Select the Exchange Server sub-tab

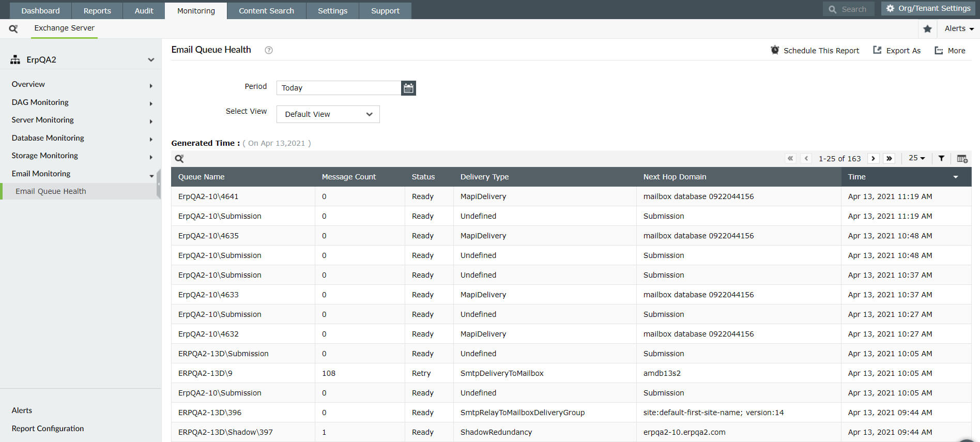64,28
